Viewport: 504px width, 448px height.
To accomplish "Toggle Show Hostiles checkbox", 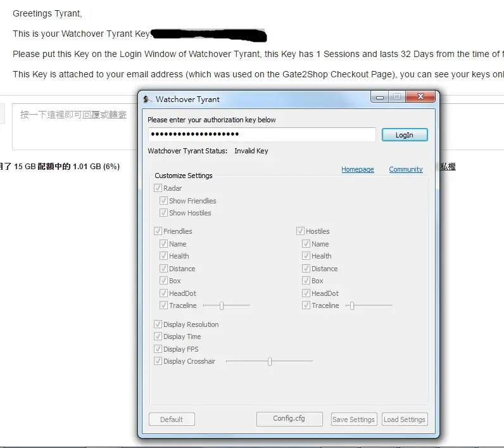I will [x=164, y=213].
